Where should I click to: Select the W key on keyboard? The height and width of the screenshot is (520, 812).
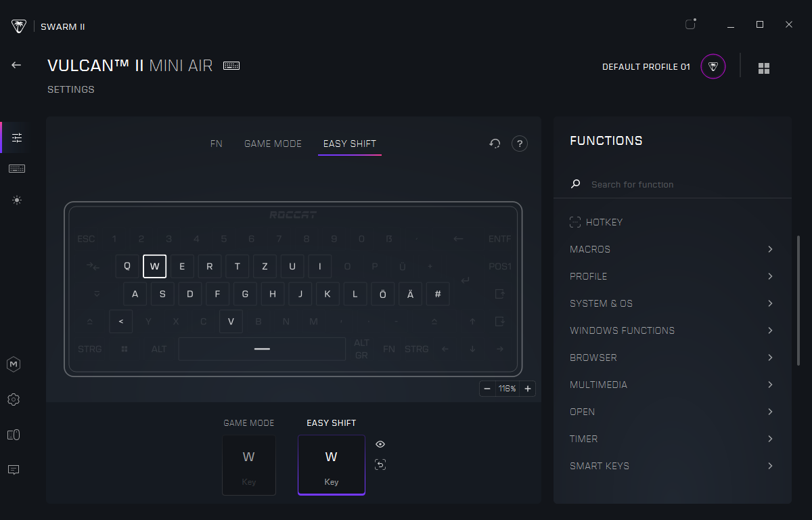(x=155, y=266)
